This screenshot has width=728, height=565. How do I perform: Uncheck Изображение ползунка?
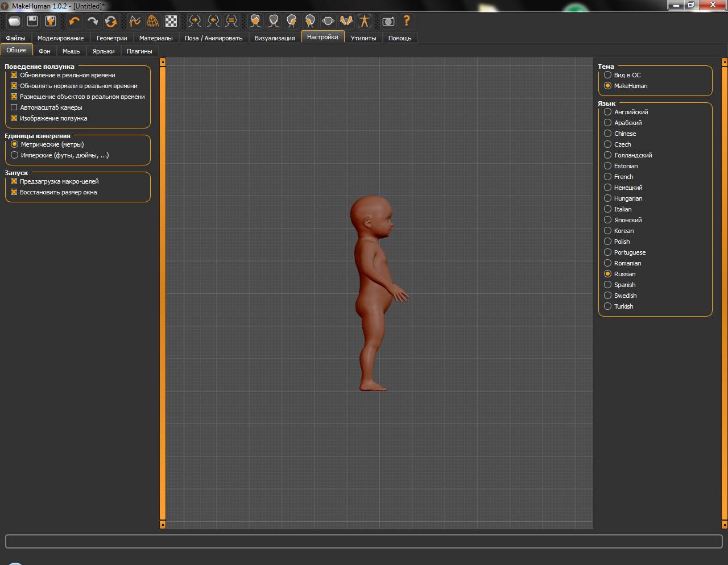(14, 118)
